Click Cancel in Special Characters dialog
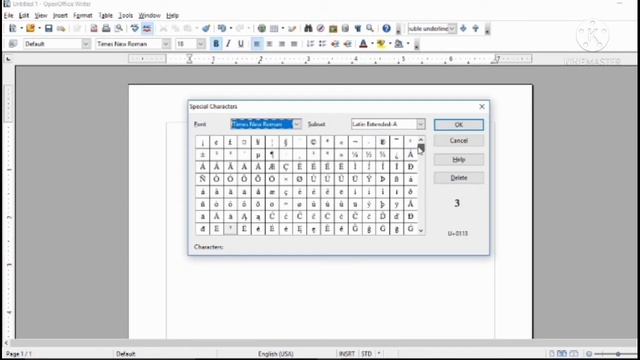This screenshot has width=640, height=360. click(459, 140)
